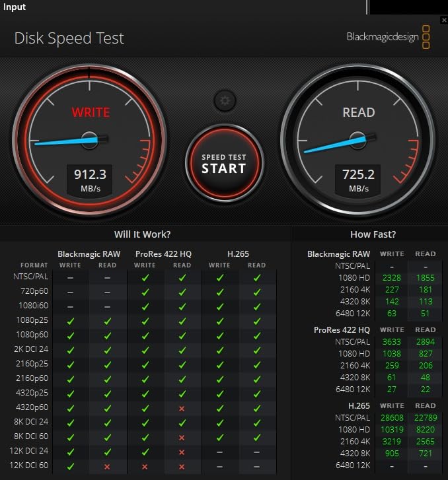This screenshot has height=480, width=448.
Task: Click the Blackmagicdesign logo
Action: point(389,37)
